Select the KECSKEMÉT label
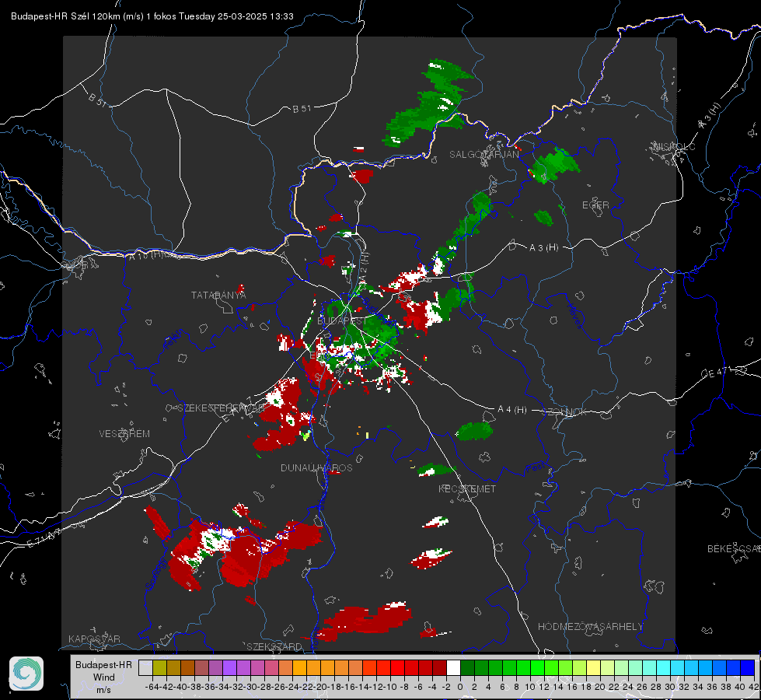Image resolution: width=761 pixels, height=700 pixels. click(467, 488)
